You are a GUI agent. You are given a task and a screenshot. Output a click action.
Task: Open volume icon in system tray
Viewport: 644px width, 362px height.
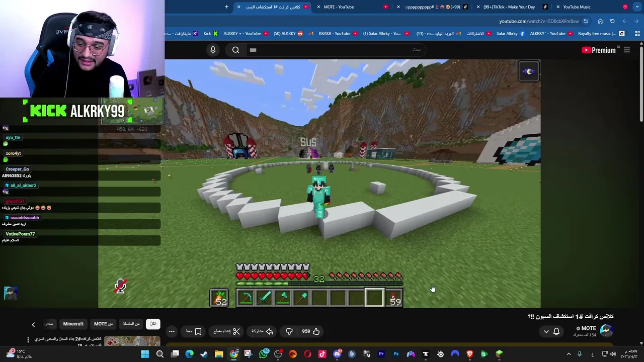[613, 354]
